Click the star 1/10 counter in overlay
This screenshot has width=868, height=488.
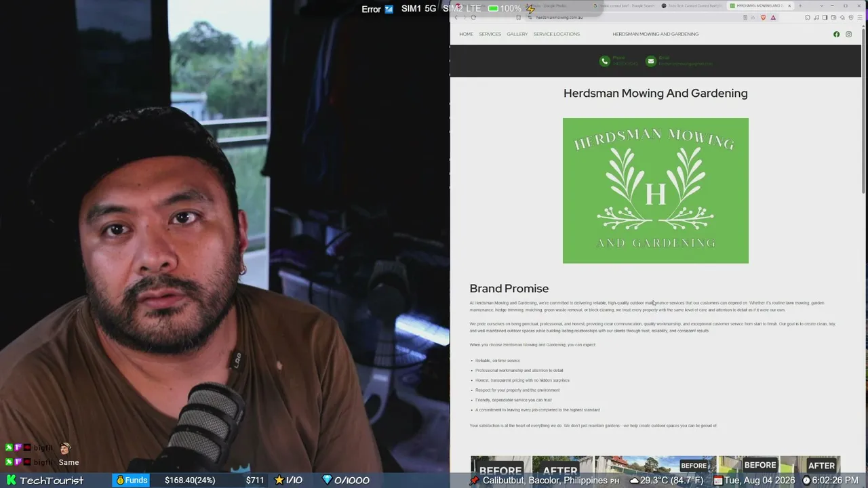(289, 480)
